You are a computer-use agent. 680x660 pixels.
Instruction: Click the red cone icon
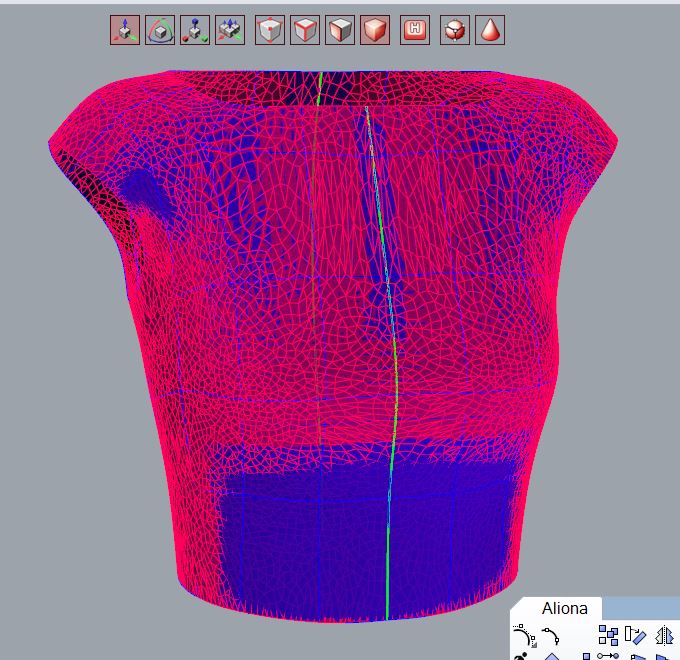coord(490,30)
